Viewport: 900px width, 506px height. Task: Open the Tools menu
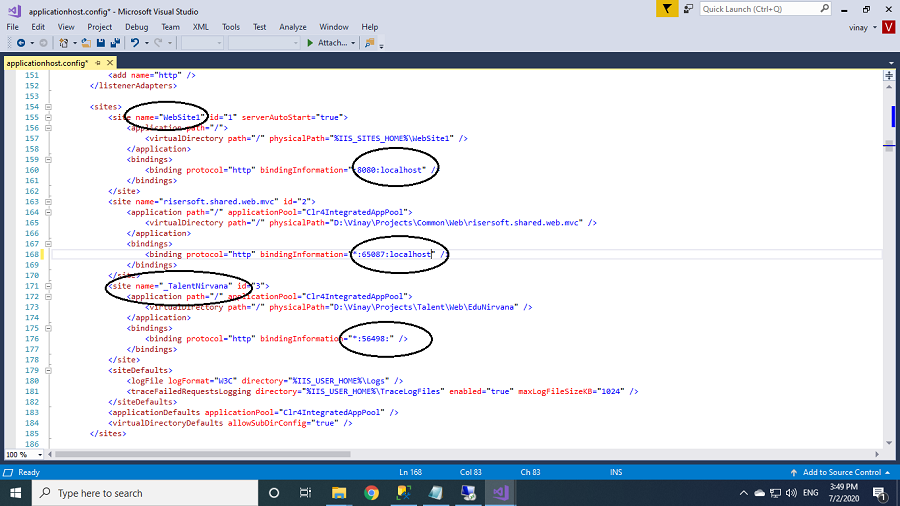tap(231, 27)
